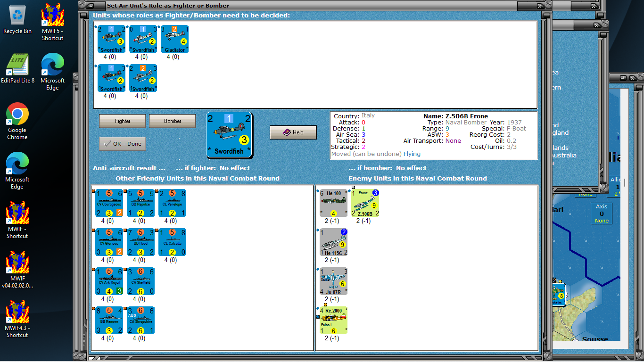This screenshot has height=362, width=644.
Task: Open Recycle Bin on the desktop
Action: 17,19
